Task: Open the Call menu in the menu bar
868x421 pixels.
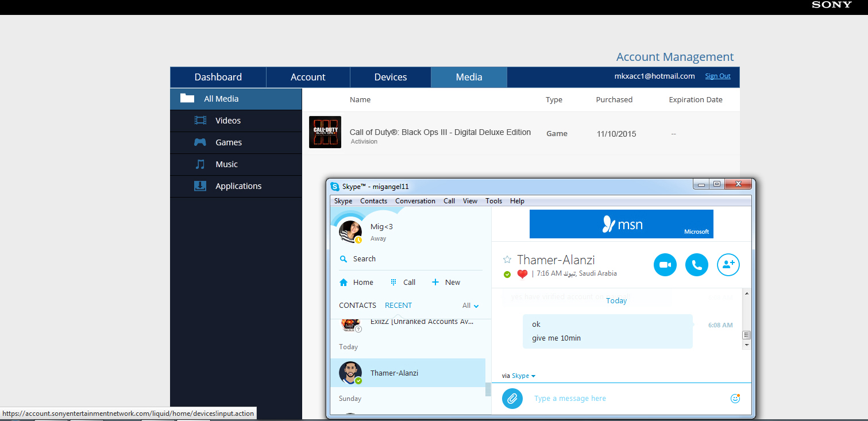Action: (449, 201)
